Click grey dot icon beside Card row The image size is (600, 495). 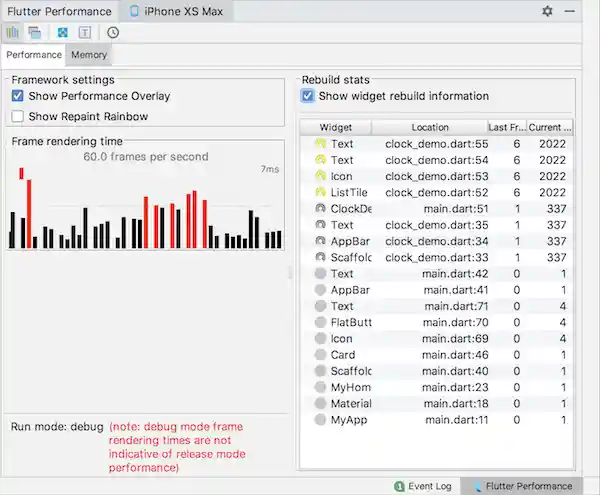(x=320, y=355)
